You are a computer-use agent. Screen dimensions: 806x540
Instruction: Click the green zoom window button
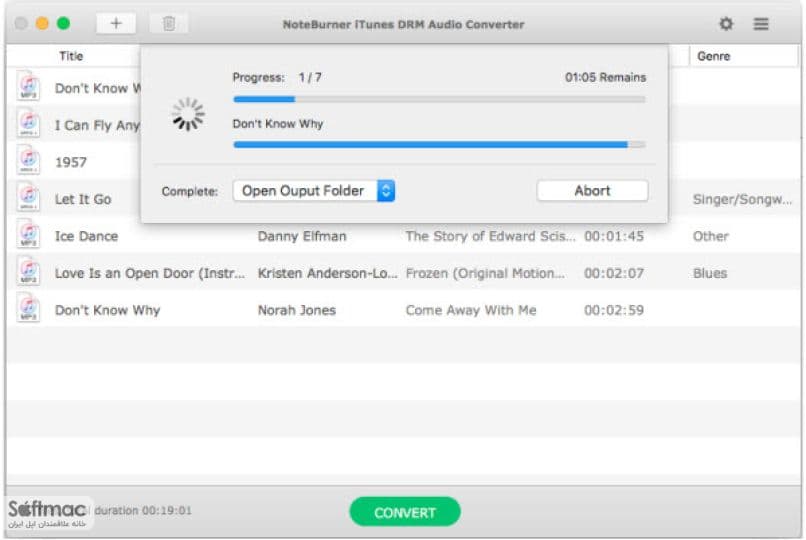(63, 24)
